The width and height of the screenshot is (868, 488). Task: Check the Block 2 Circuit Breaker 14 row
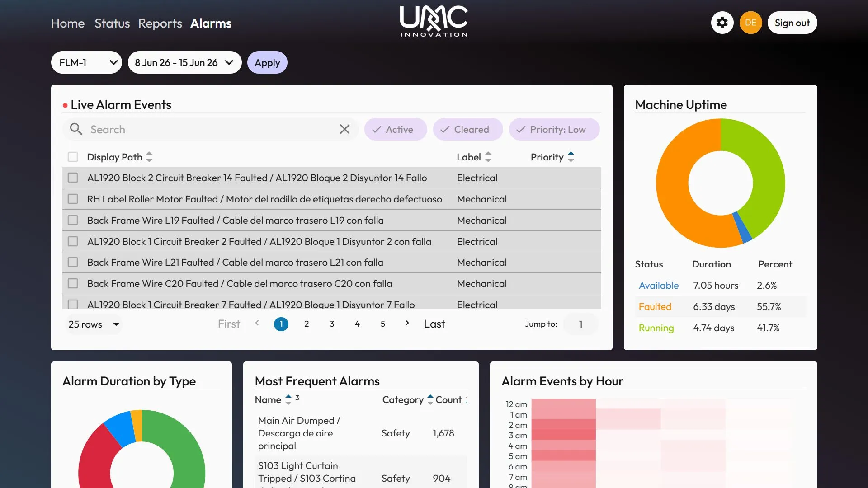73,178
